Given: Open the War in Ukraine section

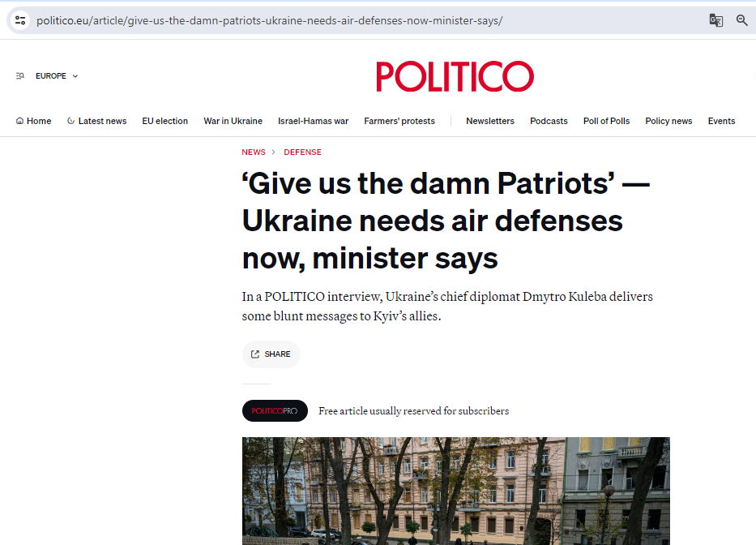Looking at the screenshot, I should (x=233, y=121).
